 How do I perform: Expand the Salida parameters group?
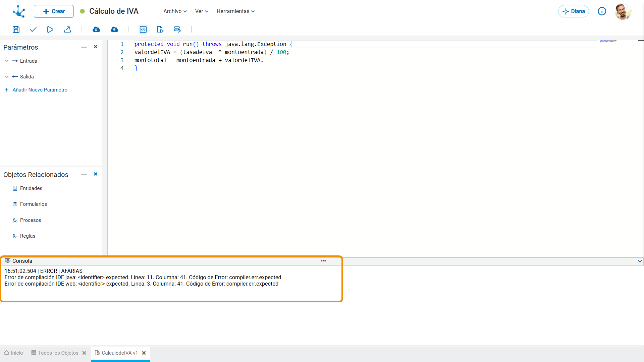click(x=7, y=77)
